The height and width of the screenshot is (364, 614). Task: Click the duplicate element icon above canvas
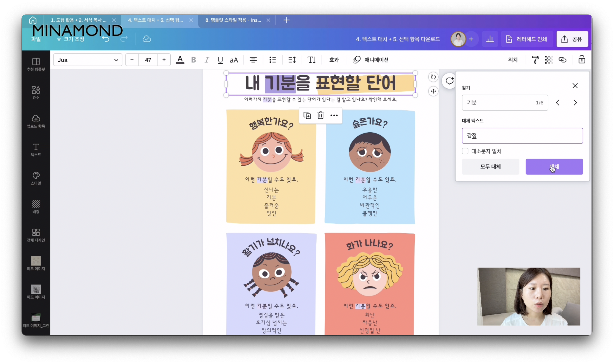[307, 115]
